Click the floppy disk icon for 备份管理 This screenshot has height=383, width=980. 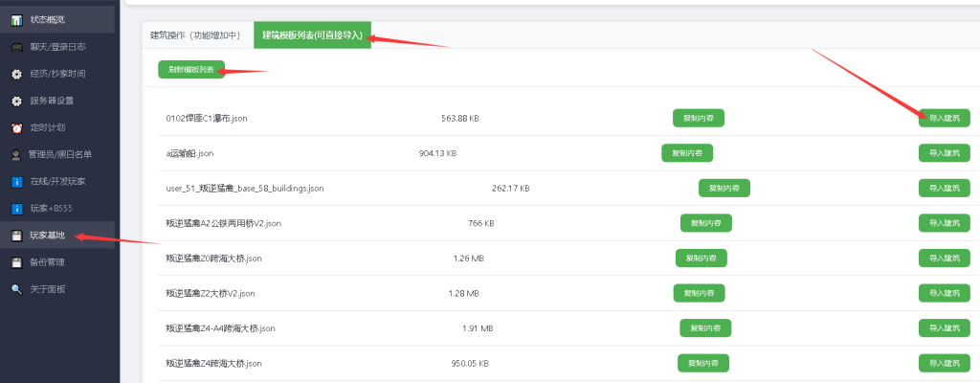point(16,261)
